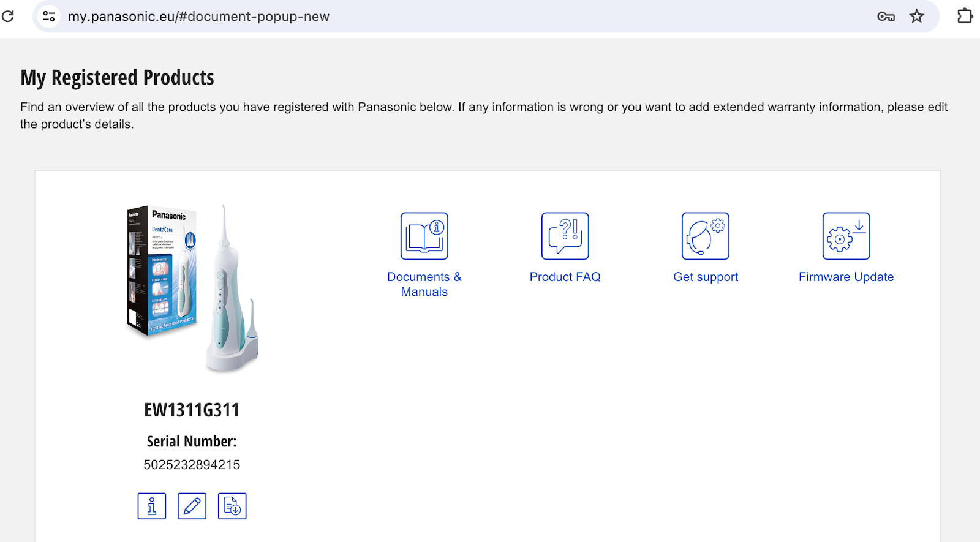Image resolution: width=980 pixels, height=542 pixels.
Task: Reload the page in the browser
Action: pyautogui.click(x=8, y=16)
